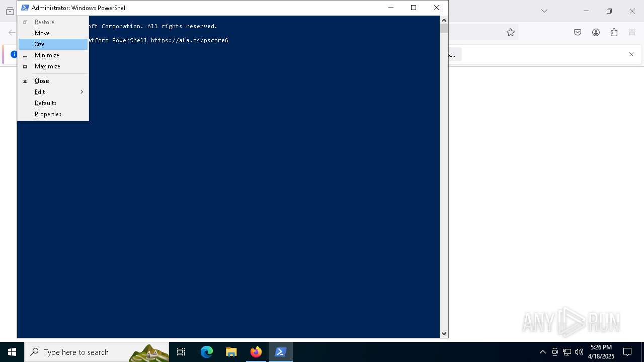Open Firefox extensions puzzle icon
Screen dimensions: 644x362
click(x=614, y=32)
